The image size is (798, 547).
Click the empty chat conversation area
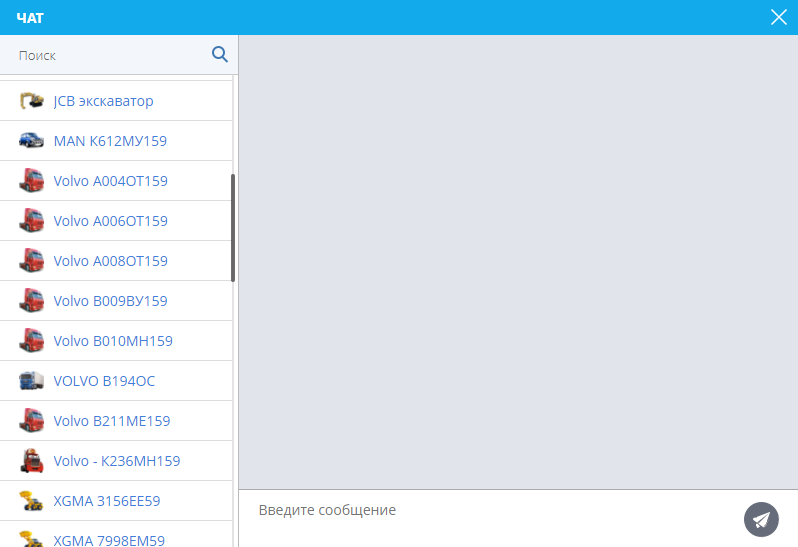point(517,260)
